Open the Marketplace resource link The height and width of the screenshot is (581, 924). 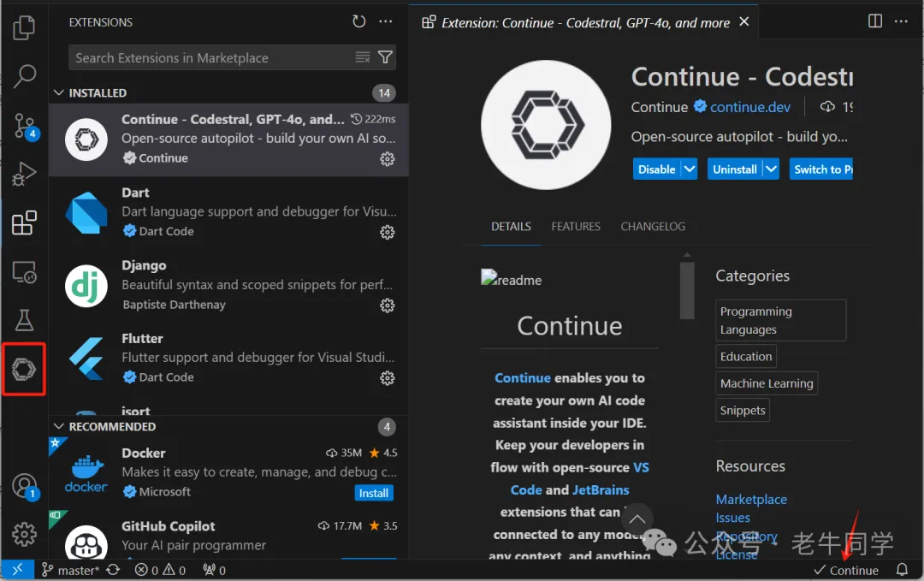(x=751, y=499)
